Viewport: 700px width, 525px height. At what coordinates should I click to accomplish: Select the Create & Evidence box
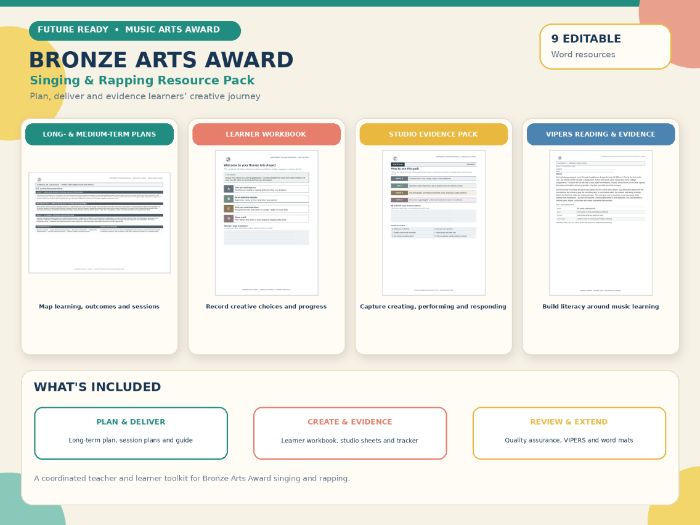click(x=350, y=433)
